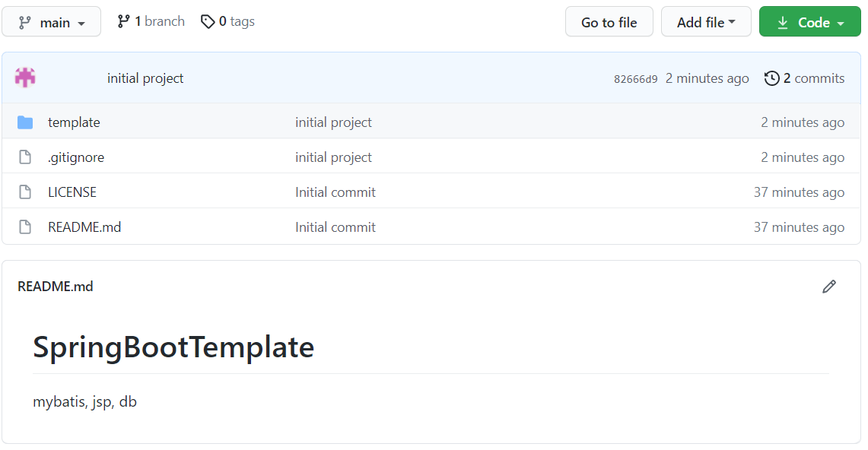Open LICENSE row's Initial commit message
868x450 pixels.
pos(335,192)
